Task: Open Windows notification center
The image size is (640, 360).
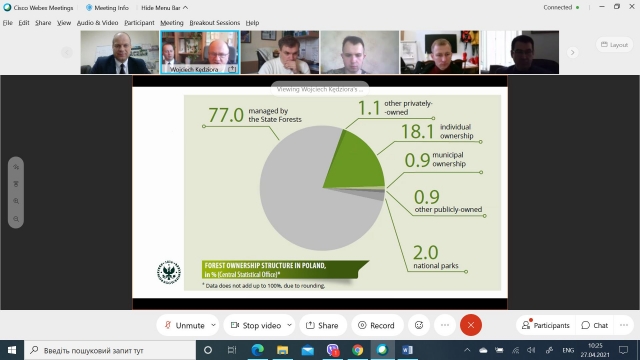Action: (x=623, y=350)
